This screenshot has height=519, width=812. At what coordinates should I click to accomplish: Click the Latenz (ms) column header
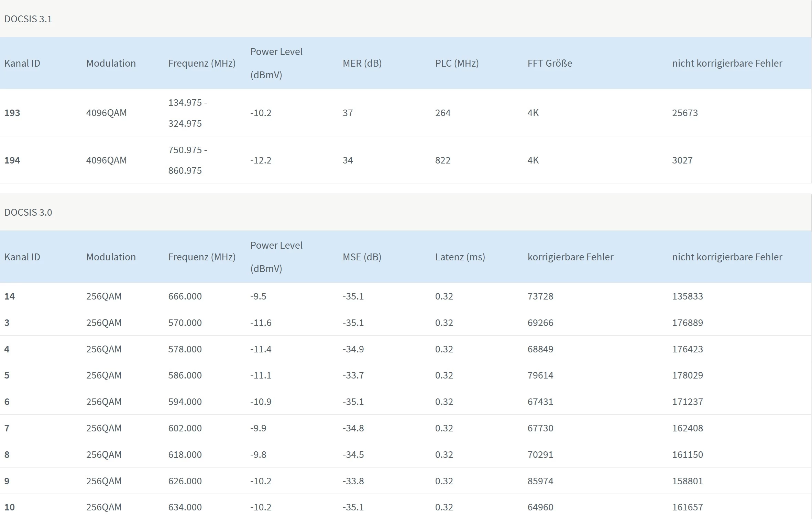click(x=460, y=257)
